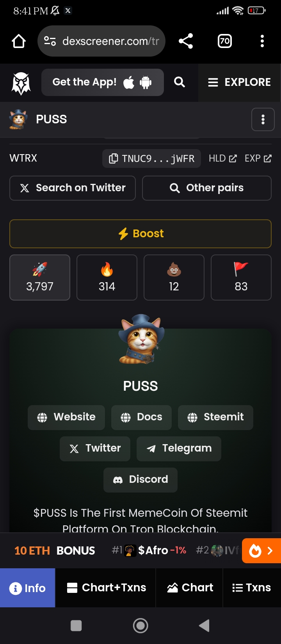Click the search magnifier icon in header
This screenshot has width=281, height=644.
click(x=180, y=82)
